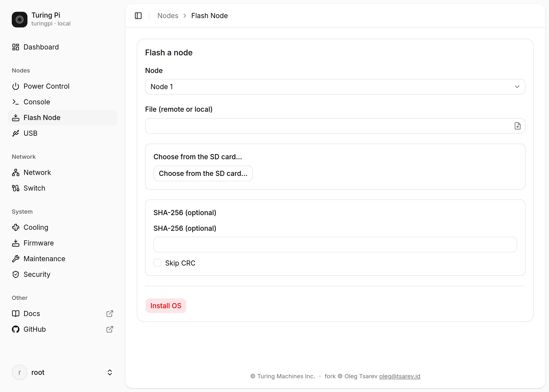Click the Nodes breadcrumb link

pos(168,16)
